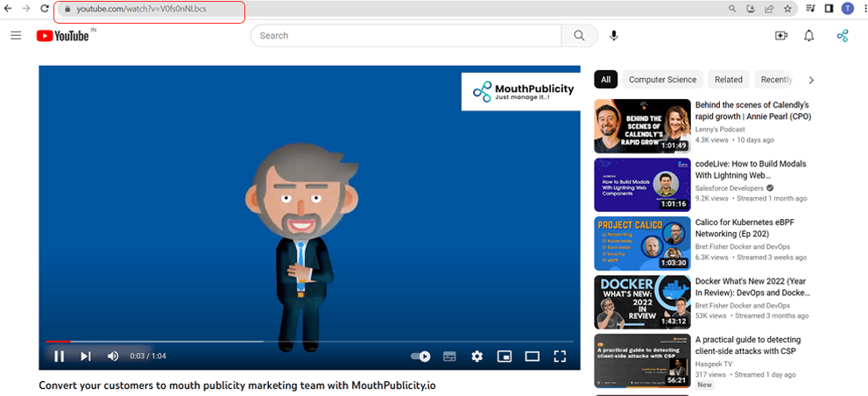Select the All filter chip
The image size is (868, 396).
(x=605, y=80)
